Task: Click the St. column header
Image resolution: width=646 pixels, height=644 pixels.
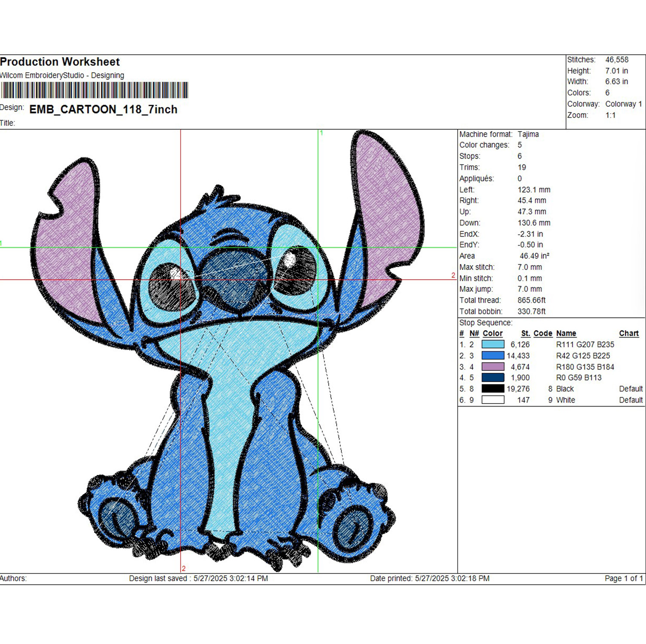Action: [526, 333]
